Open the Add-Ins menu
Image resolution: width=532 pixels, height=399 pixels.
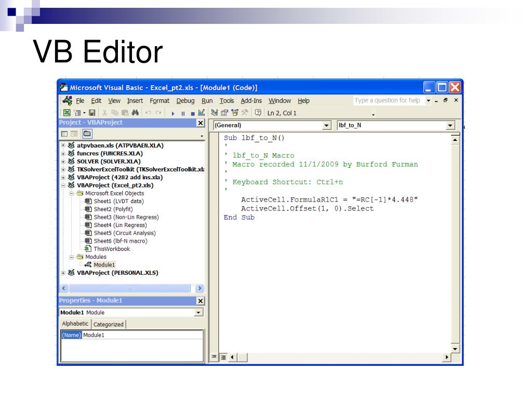click(251, 101)
